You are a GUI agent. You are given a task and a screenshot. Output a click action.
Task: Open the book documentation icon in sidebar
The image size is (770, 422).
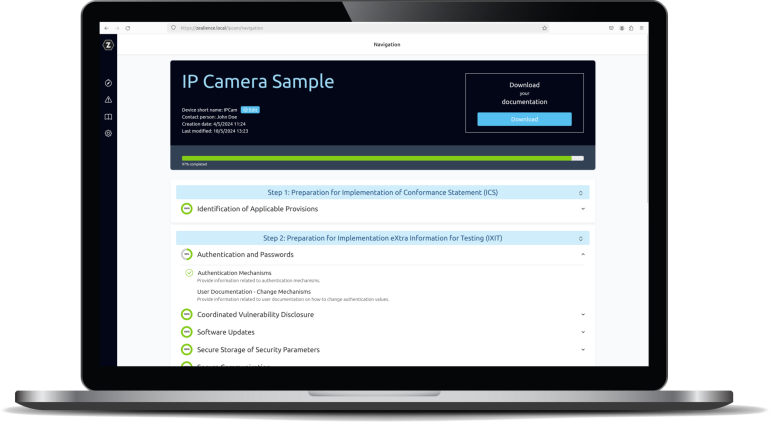(x=108, y=117)
